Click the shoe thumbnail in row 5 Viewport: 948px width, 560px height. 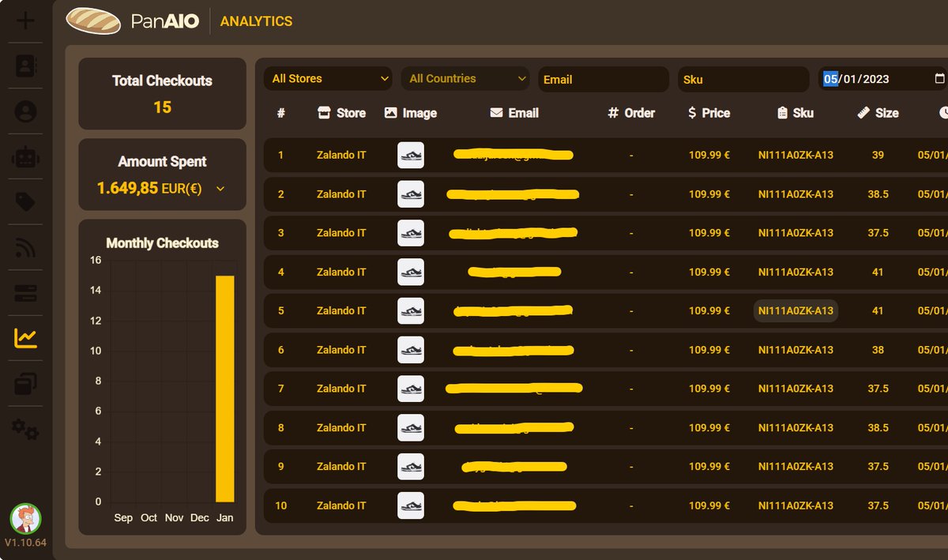tap(411, 310)
